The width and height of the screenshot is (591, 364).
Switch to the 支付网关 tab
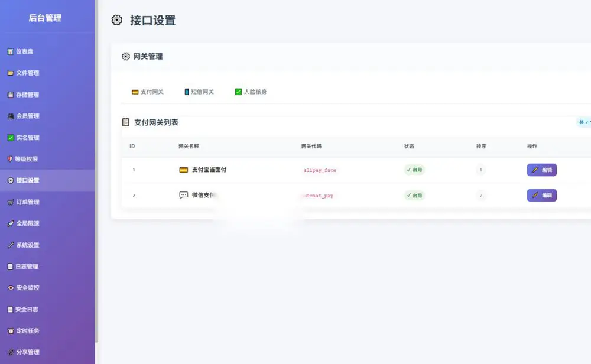click(x=147, y=92)
